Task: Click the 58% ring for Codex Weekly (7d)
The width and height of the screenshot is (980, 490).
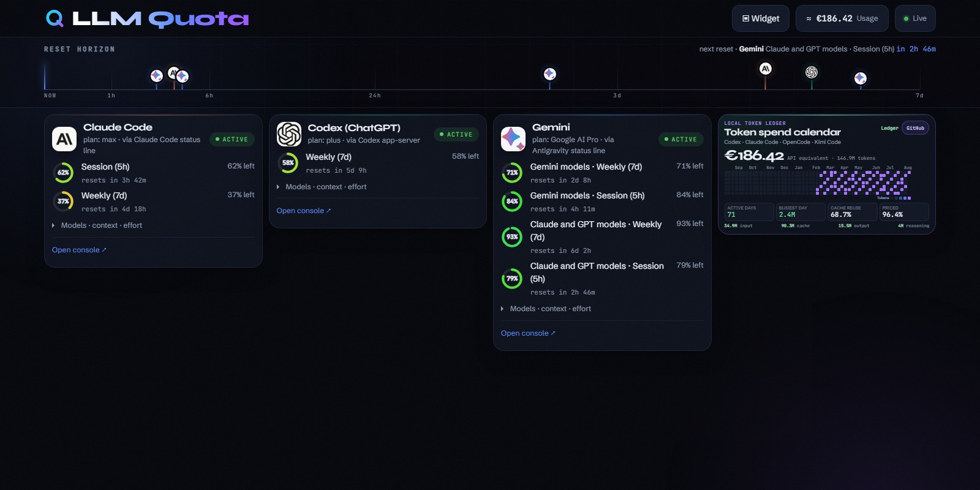Action: point(288,163)
